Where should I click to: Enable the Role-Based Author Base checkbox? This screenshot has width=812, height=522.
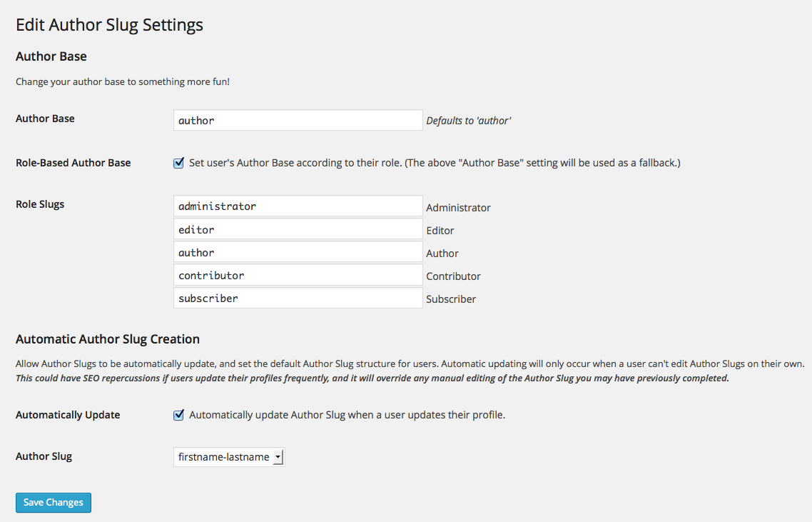pos(179,163)
